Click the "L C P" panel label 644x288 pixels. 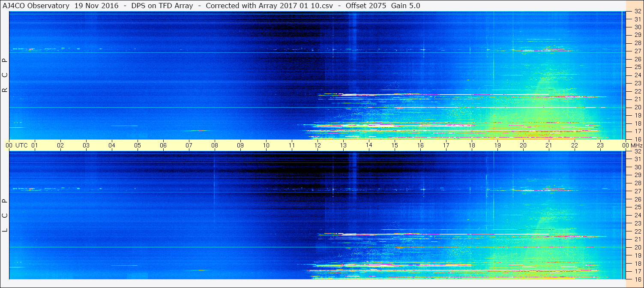5,215
